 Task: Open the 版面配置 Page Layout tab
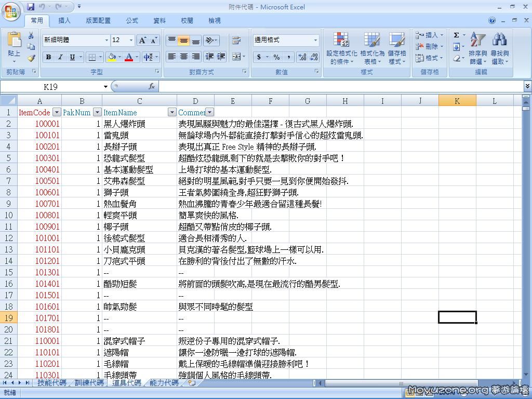point(98,21)
